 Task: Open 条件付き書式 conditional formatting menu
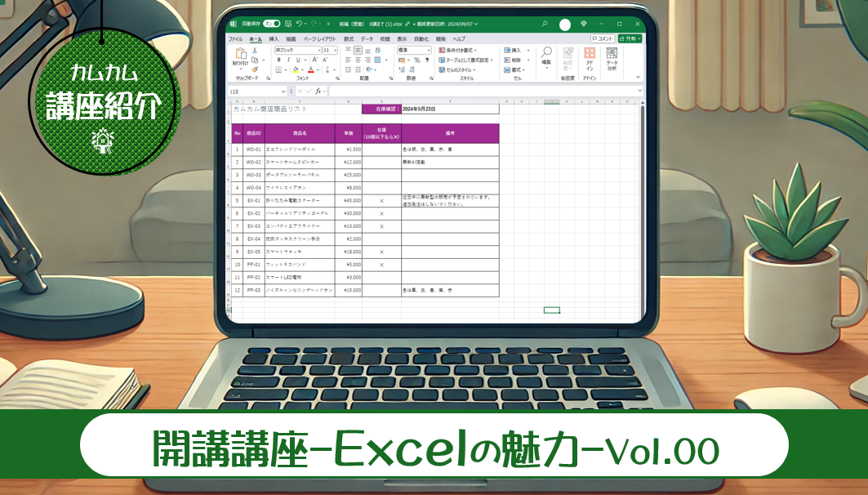tap(458, 51)
